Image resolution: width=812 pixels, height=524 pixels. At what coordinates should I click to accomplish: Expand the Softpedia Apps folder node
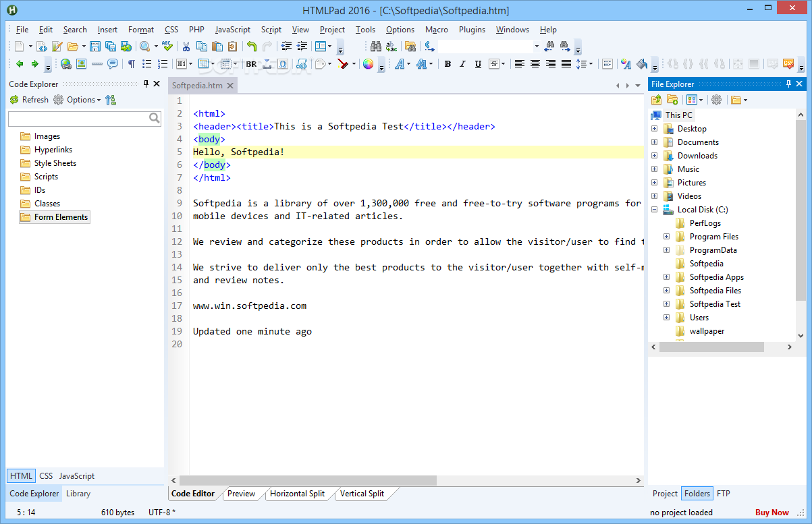tap(666, 277)
